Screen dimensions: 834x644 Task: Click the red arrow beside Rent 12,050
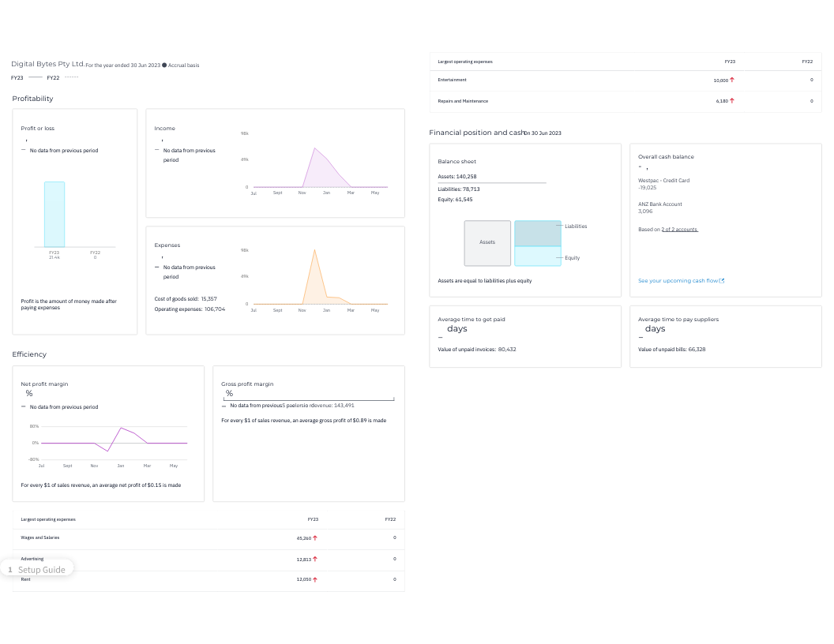point(315,580)
